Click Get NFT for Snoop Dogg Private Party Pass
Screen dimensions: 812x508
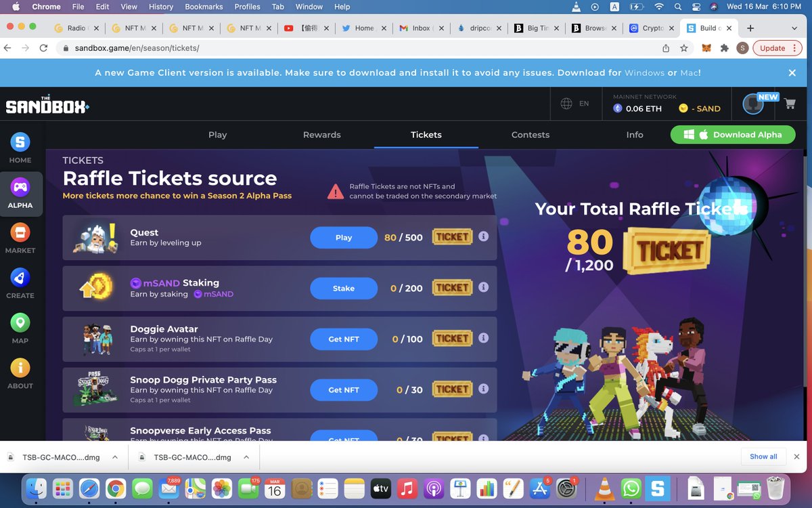coord(344,390)
